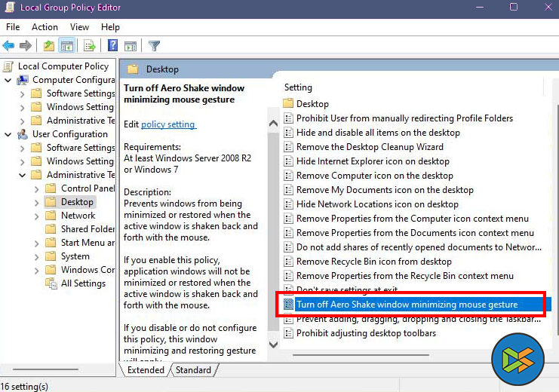
Task: Click the Setting column header
Action: click(299, 87)
